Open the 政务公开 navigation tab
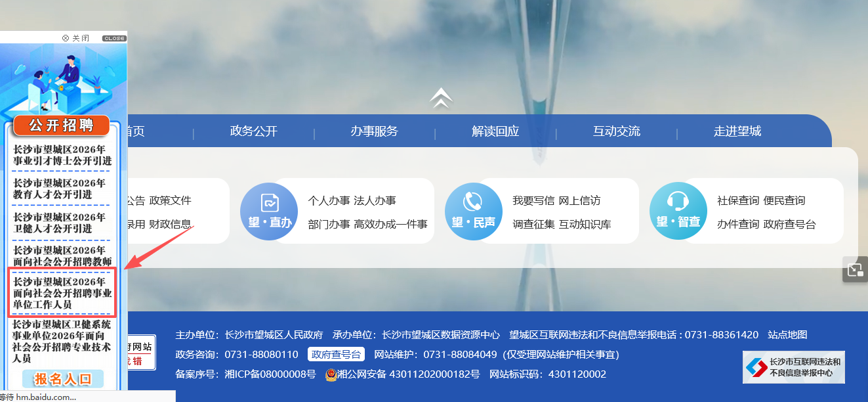 [x=254, y=131]
